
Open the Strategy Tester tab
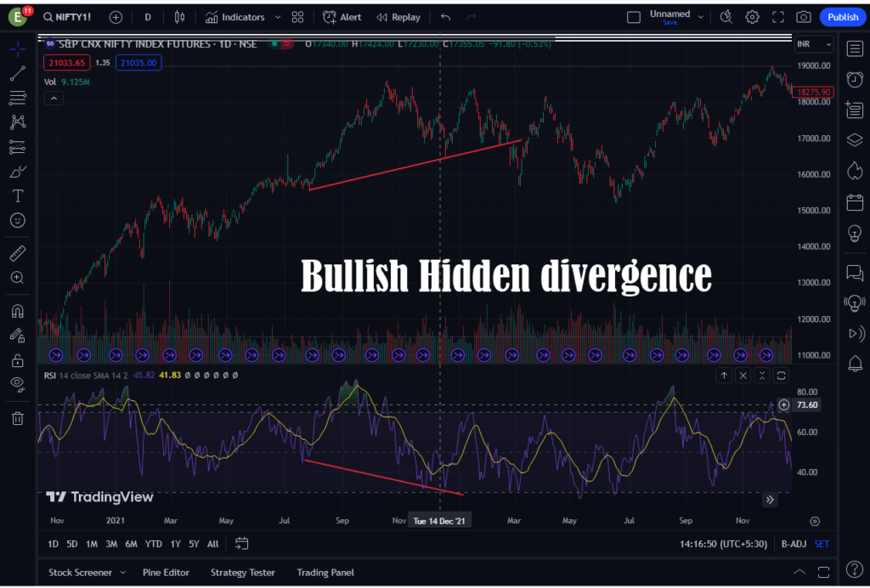pos(242,573)
